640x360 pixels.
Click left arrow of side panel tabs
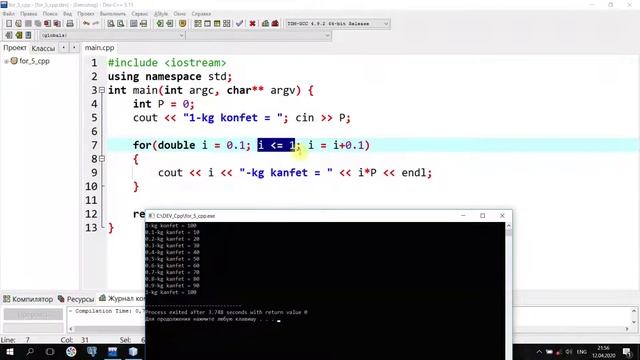pyautogui.click(x=64, y=48)
